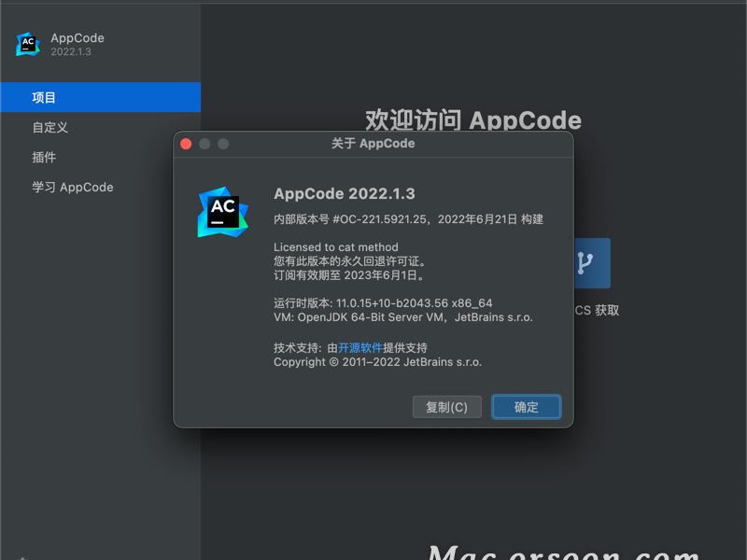Viewport: 747px width, 560px height.
Task: Click the build number text OC-221.5921.25
Action: [373, 219]
